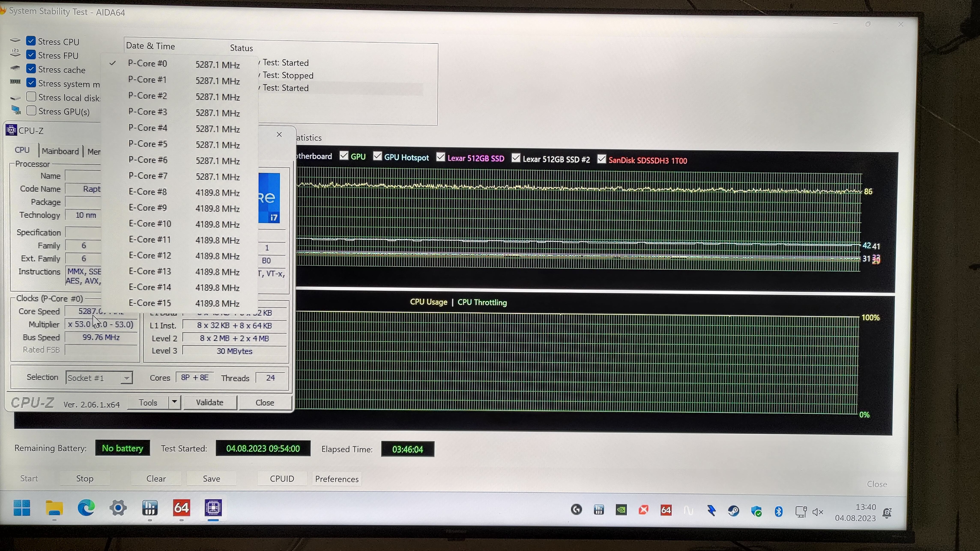Switch to AIDA64 taskbar icon
This screenshot has width=980, height=551.
181,508
